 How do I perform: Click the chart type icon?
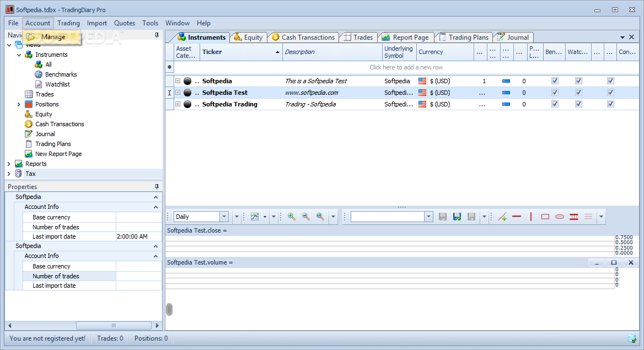[x=255, y=217]
